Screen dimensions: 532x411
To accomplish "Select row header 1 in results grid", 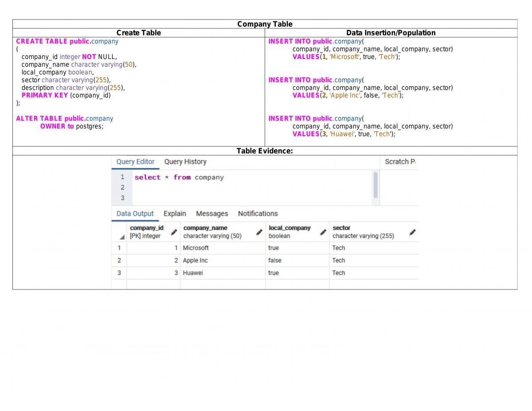I will (x=119, y=248).
